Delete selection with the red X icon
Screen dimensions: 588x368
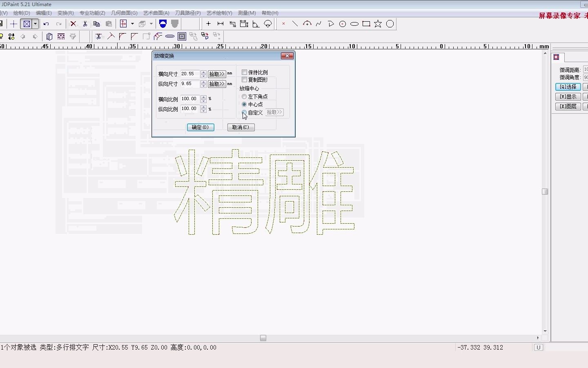73,24
